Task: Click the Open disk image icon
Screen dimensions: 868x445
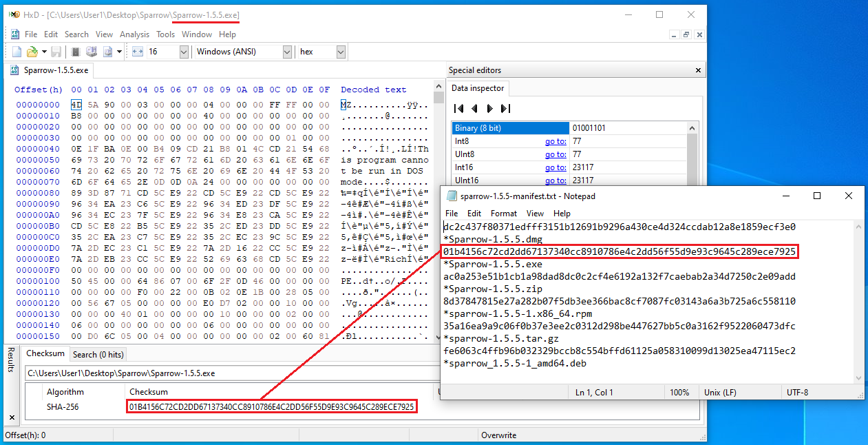Action: [107, 52]
